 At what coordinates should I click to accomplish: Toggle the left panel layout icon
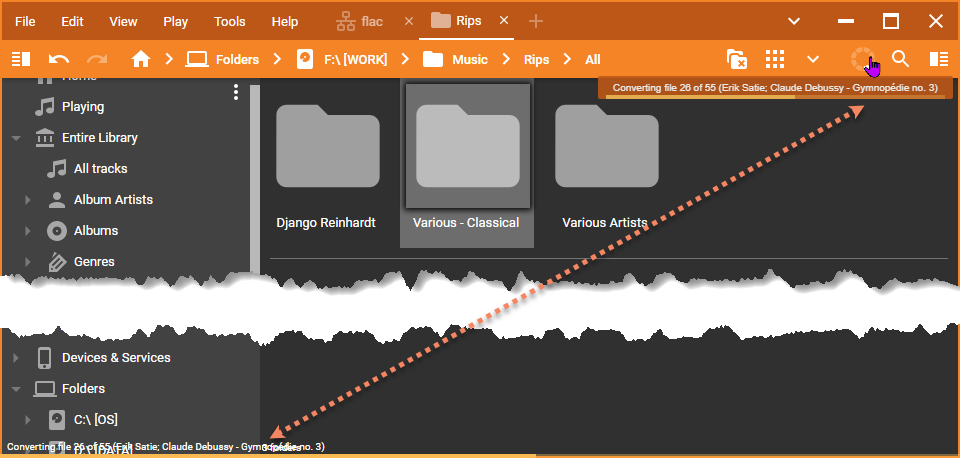click(21, 59)
